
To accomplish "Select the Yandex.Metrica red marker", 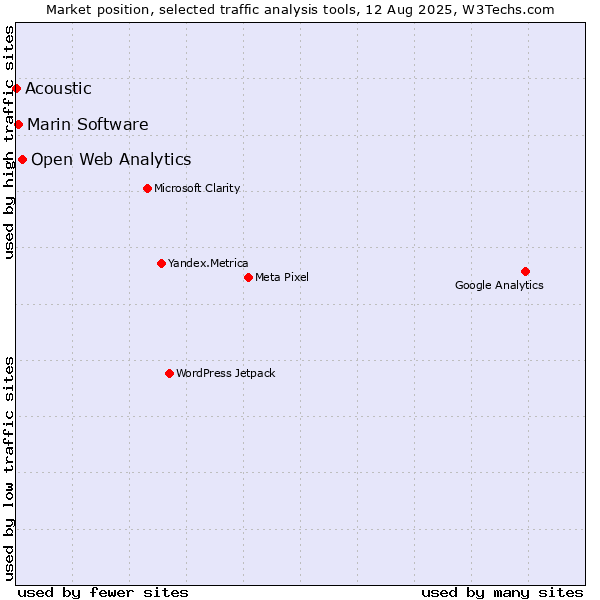I will [161, 263].
